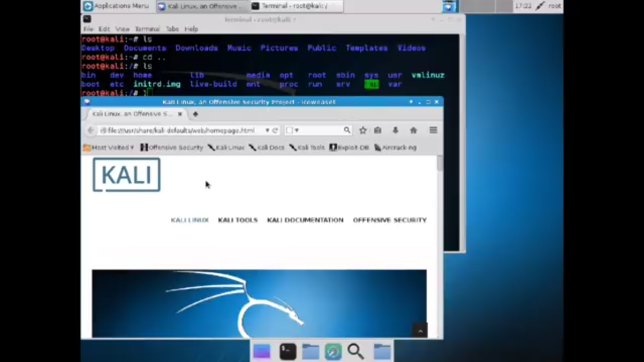Go to homepage using the home icon
644x362 pixels.
413,130
